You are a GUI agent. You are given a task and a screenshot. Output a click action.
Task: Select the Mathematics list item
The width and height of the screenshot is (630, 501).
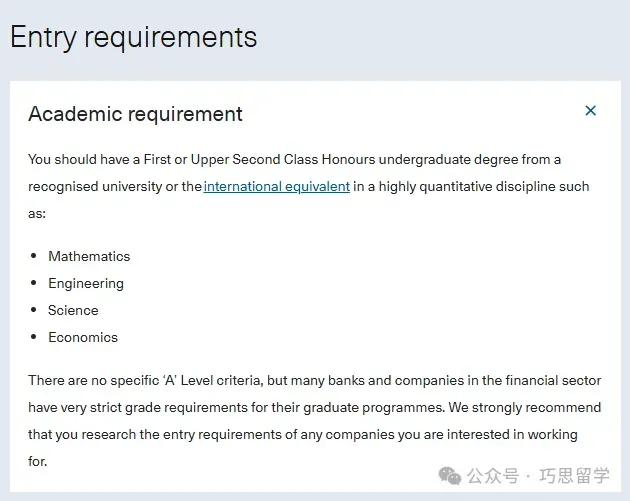pos(89,257)
